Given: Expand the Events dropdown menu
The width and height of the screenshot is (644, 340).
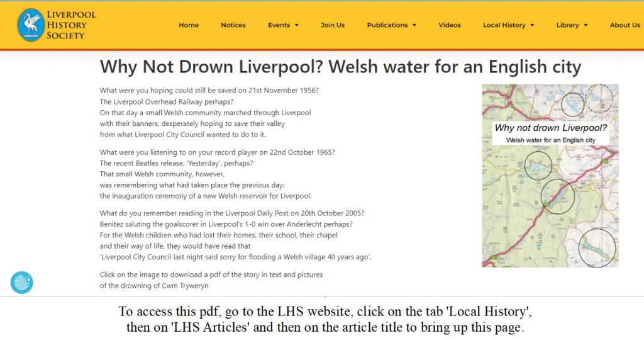Looking at the screenshot, I should coord(283,25).
